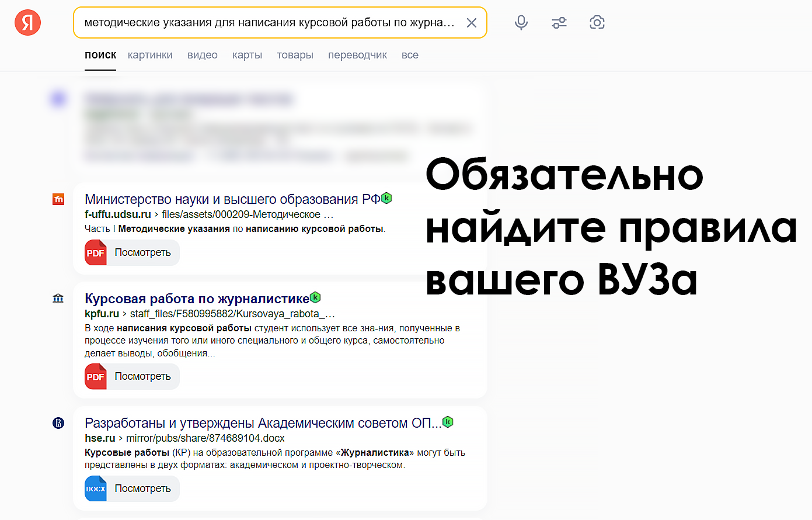The height and width of the screenshot is (520, 812).
Task: Click the kpfu.ru result favicon
Action: (58, 299)
